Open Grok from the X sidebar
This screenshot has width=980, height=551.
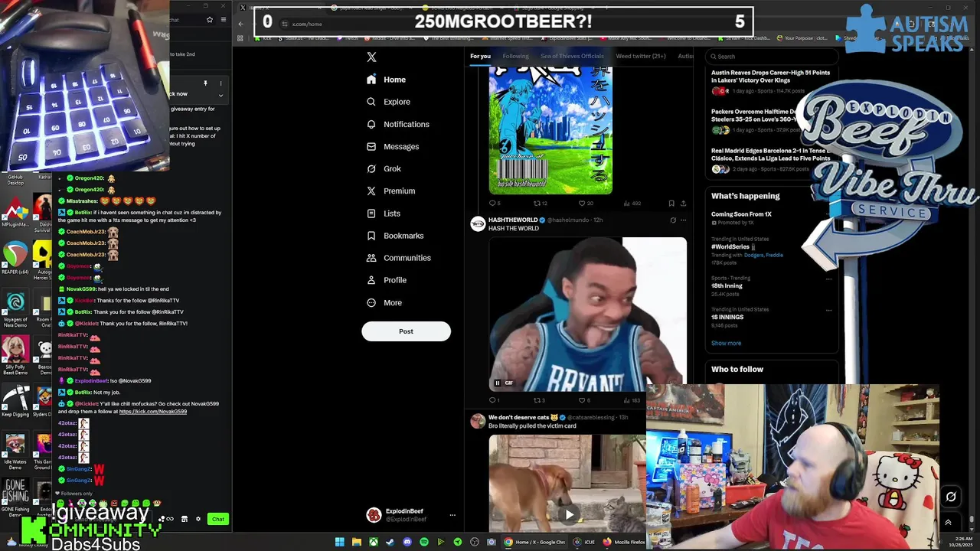coord(384,168)
